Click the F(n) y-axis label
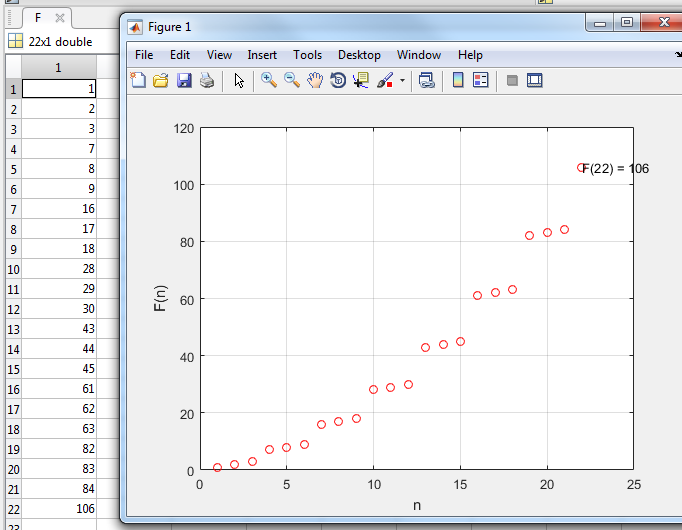 (160, 298)
